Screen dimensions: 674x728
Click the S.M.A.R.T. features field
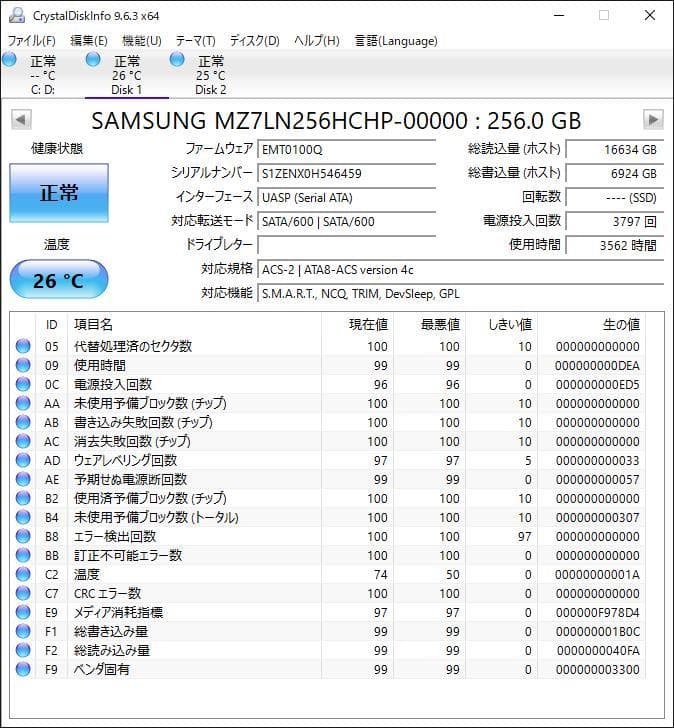(x=460, y=294)
